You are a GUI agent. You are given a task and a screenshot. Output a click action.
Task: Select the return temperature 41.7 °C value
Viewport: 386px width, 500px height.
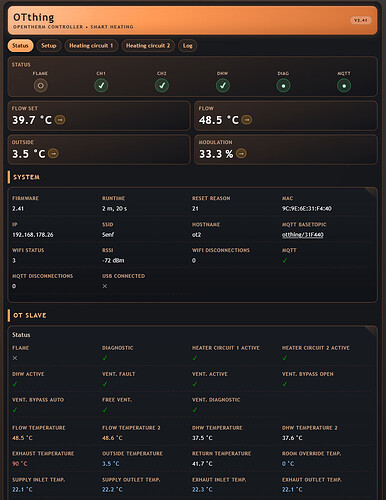[202, 464]
